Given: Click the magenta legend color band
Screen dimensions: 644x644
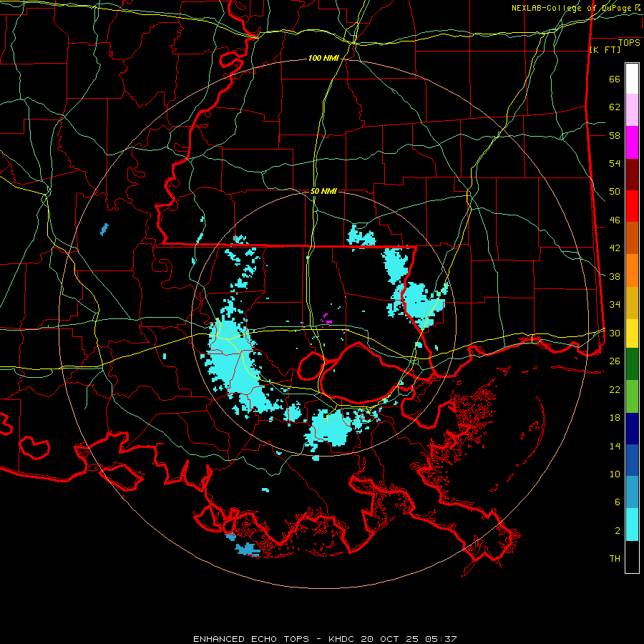Looking at the screenshot, I should [x=632, y=142].
